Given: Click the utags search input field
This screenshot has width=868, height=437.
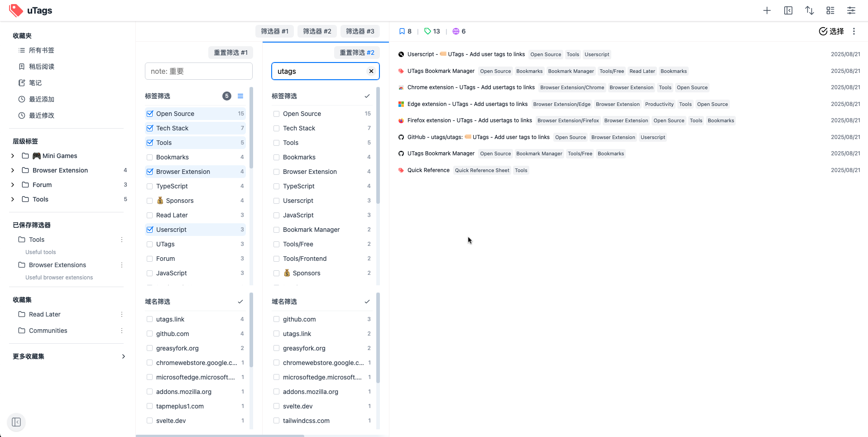Looking at the screenshot, I should click(x=320, y=71).
